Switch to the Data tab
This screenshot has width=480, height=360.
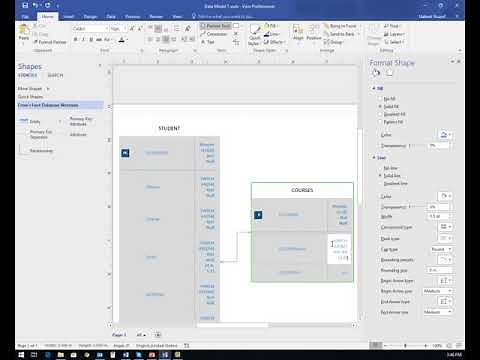(x=111, y=16)
